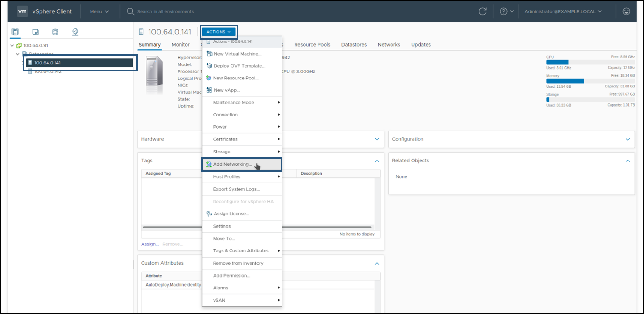Image resolution: width=644 pixels, height=314 pixels.
Task: Open Networking inventory view icon
Action: tap(75, 32)
